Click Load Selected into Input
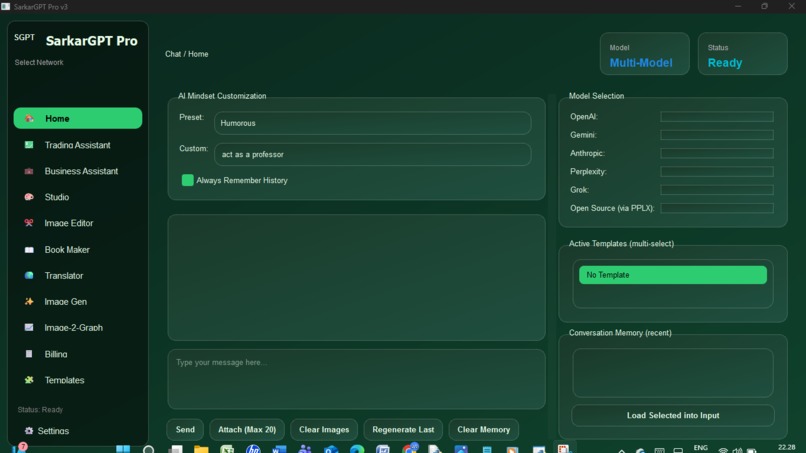Viewport: 806px width, 453px height. click(x=673, y=415)
